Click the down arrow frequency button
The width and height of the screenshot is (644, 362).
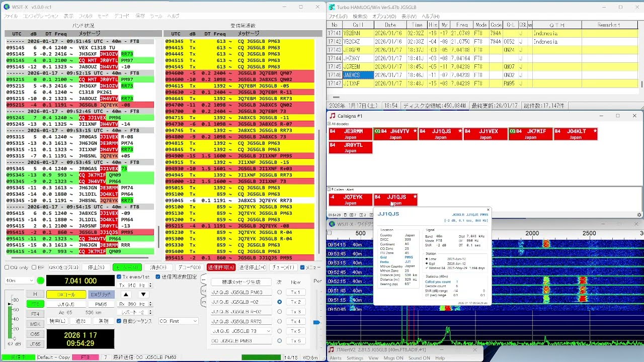click(143, 294)
